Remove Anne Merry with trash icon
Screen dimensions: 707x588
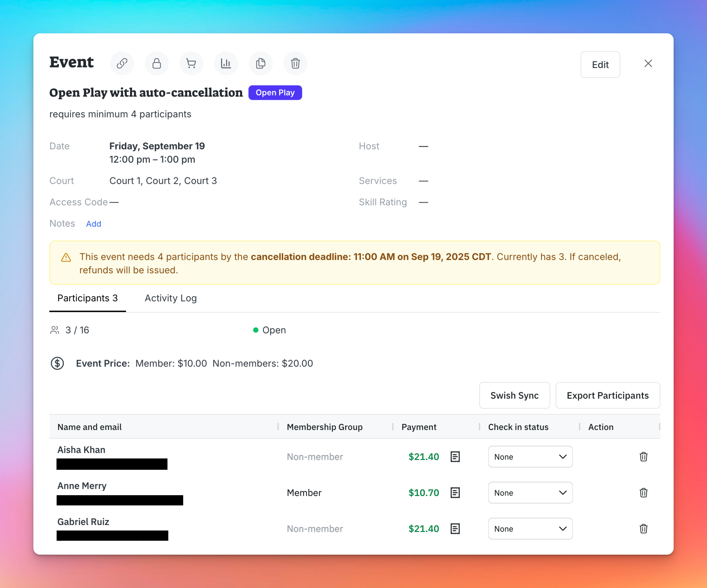tap(643, 493)
